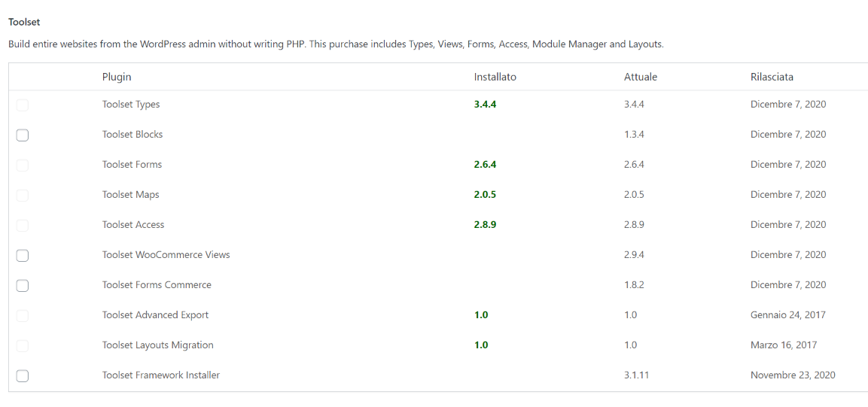Select the Toolset Blocks plugin name
Viewport: 868px width, 407px height.
pyautogui.click(x=132, y=135)
